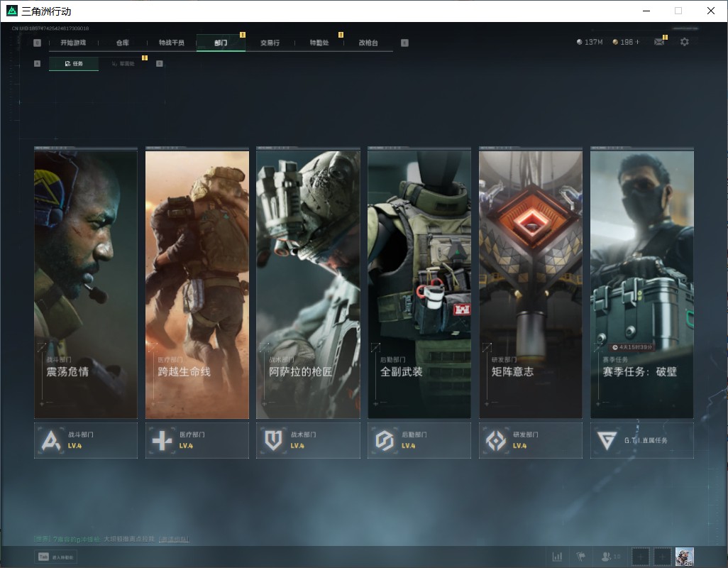Click the key icon left of 任务 sub-tab
Viewport: 728px width, 568px height.
(37, 64)
